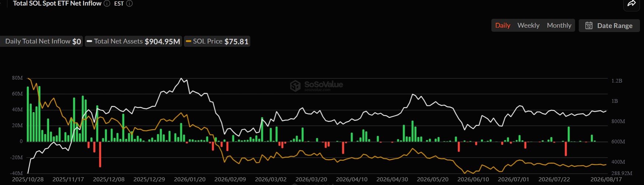Click the 2026/02/09 date axis label

230,179
